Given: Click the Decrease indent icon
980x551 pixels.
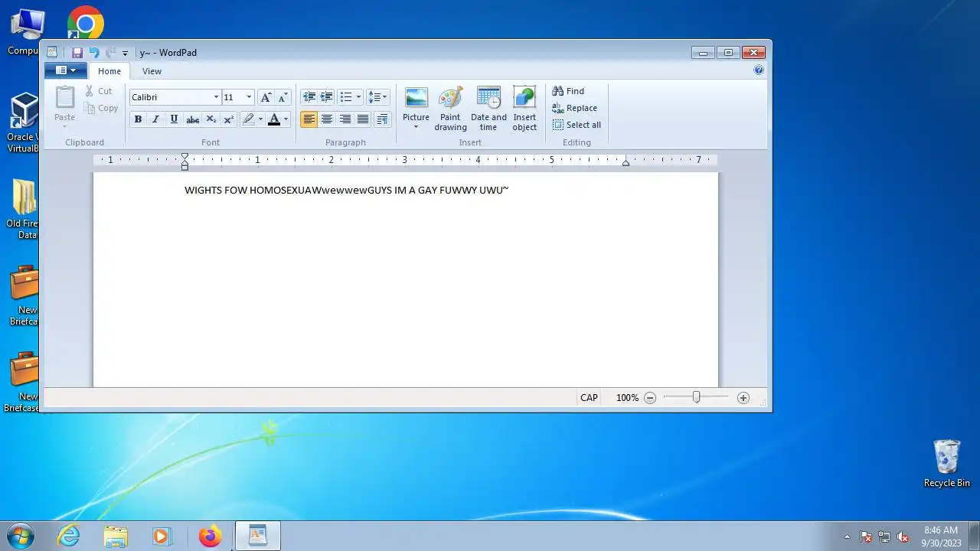Looking at the screenshot, I should point(309,97).
